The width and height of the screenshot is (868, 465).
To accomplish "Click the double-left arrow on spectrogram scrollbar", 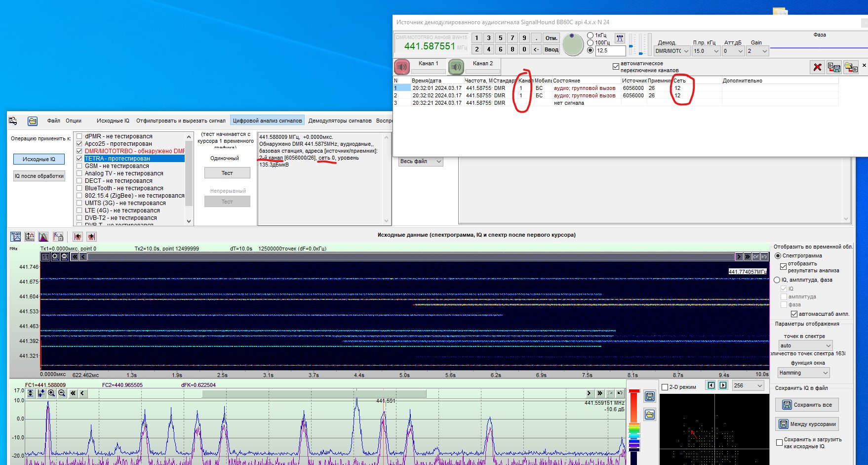I will tap(75, 256).
